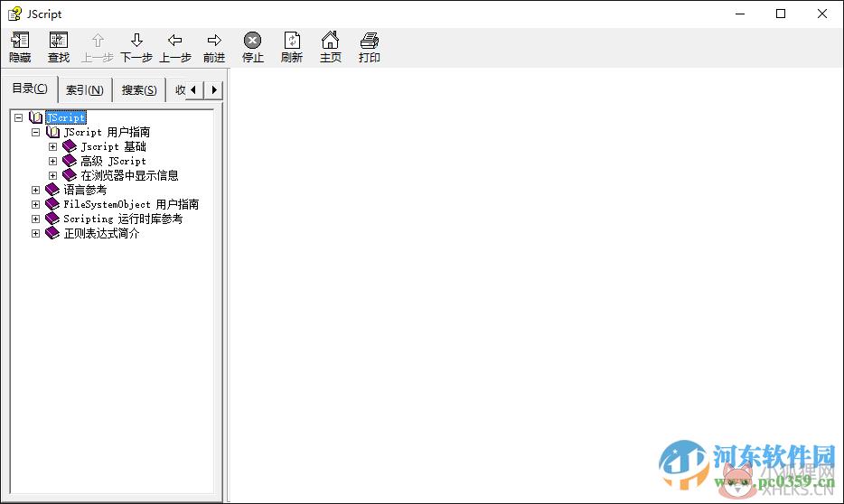Image resolution: width=844 pixels, height=504 pixels.
Task: Expand the Jscript 基础 node
Action: coord(52,146)
